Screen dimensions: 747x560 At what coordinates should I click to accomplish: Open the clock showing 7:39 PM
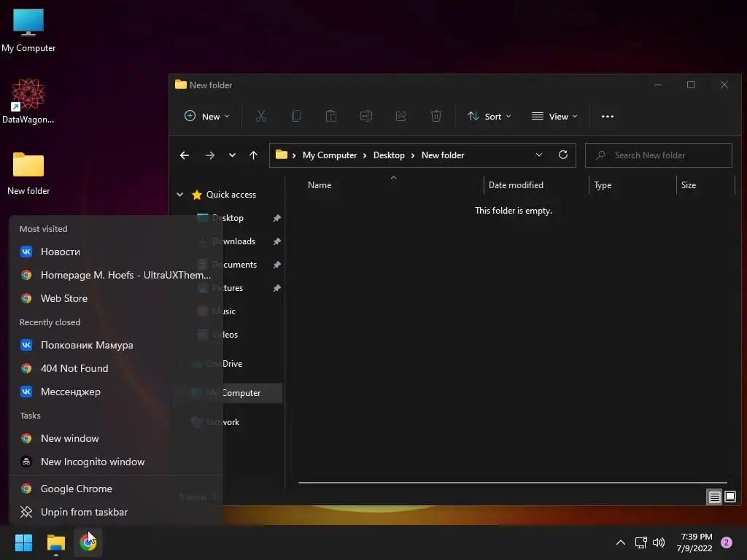click(695, 542)
